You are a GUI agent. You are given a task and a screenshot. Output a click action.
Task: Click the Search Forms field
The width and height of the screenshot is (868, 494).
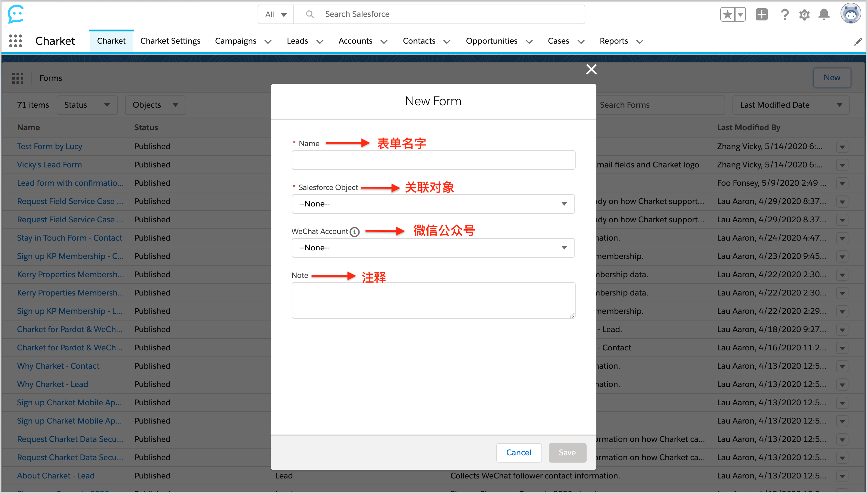660,105
